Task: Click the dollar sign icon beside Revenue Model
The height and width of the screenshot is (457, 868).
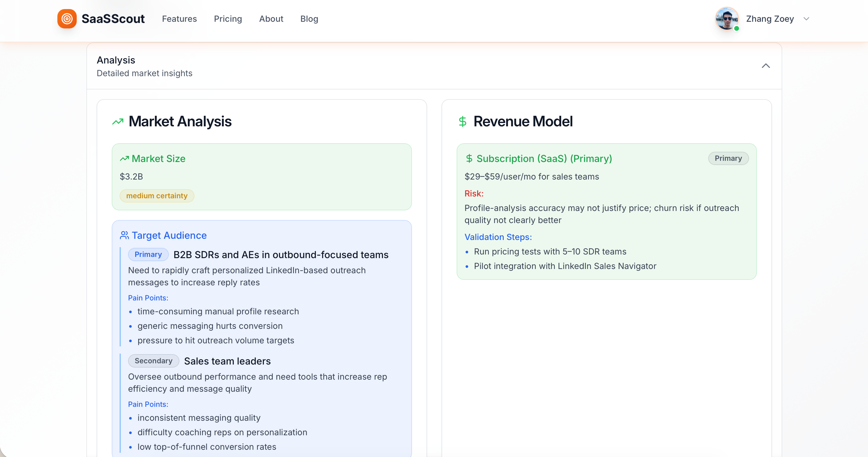Action: [x=462, y=122]
